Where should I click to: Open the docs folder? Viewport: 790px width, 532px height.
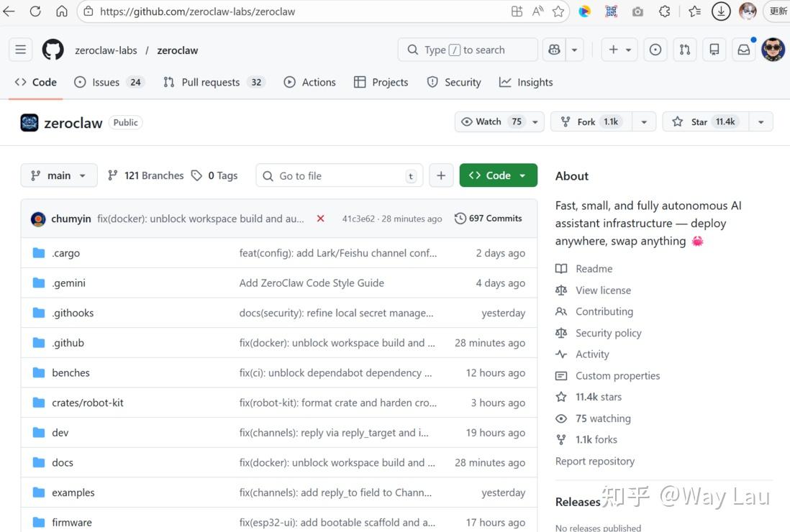(x=63, y=462)
